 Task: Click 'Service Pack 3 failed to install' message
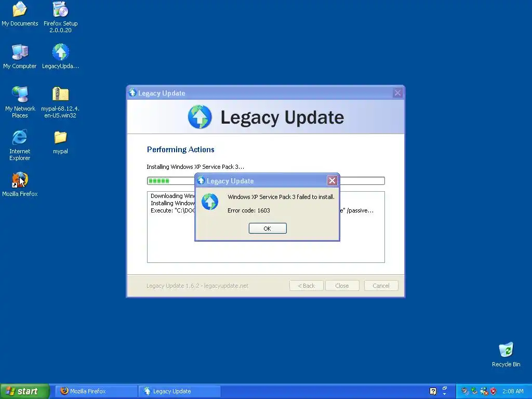coord(281,197)
